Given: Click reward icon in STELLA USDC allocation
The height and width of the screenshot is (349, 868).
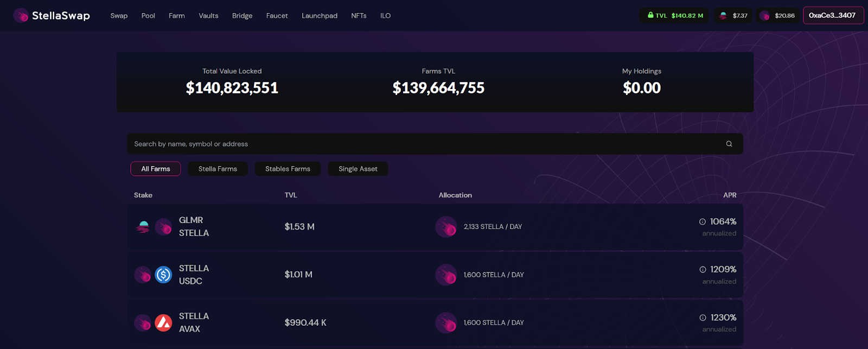Looking at the screenshot, I should tap(446, 275).
